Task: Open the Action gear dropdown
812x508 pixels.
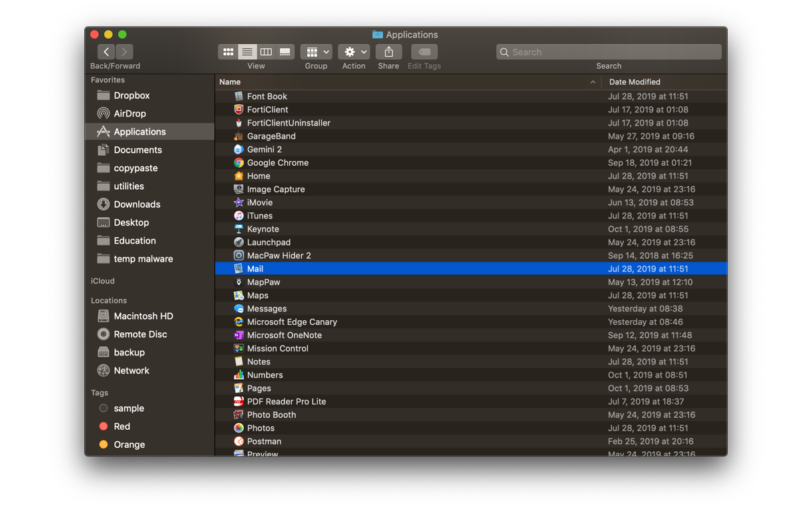Action: point(354,51)
